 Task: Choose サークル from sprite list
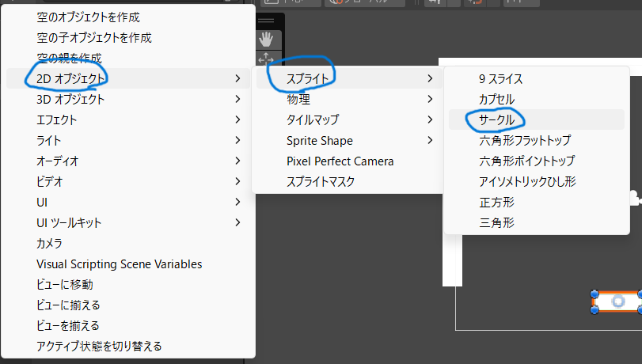496,119
